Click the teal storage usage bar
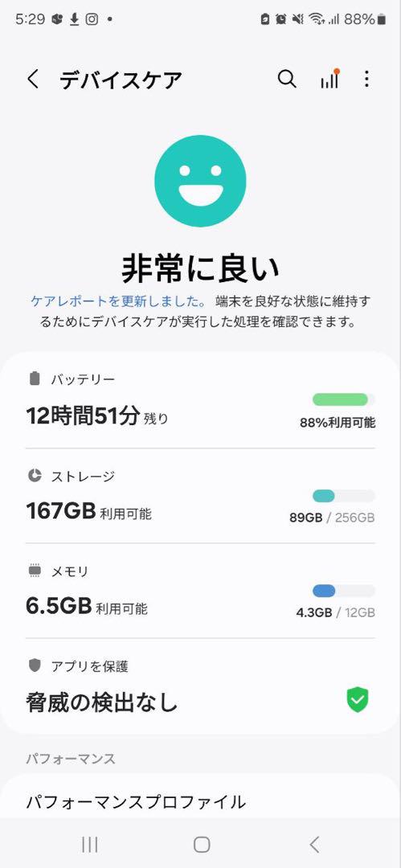The image size is (401, 868). coord(343,496)
